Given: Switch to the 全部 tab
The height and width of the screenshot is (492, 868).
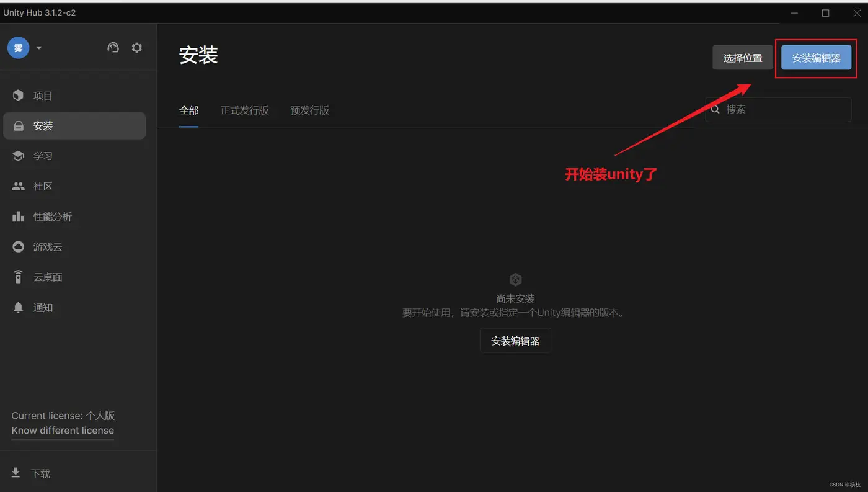Looking at the screenshot, I should tap(189, 110).
